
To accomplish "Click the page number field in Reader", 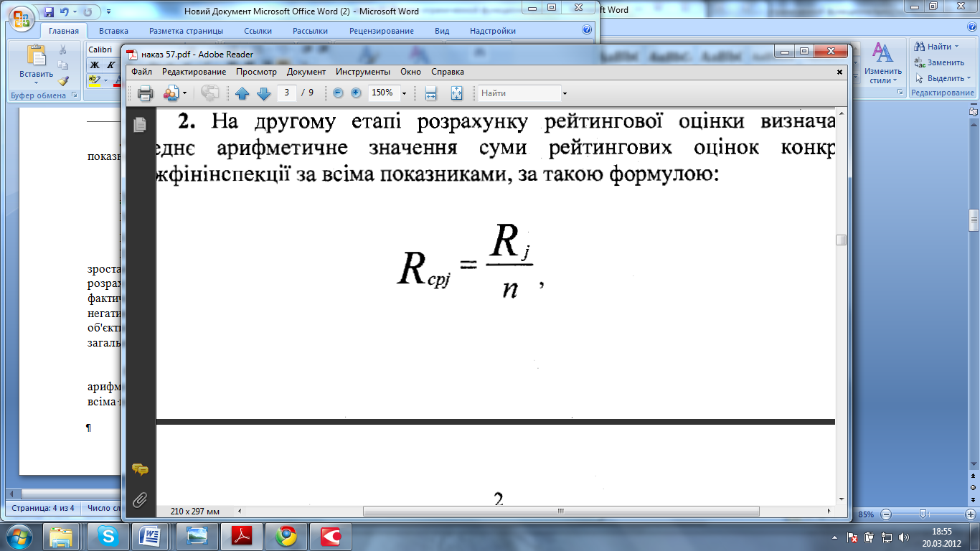I will point(287,93).
